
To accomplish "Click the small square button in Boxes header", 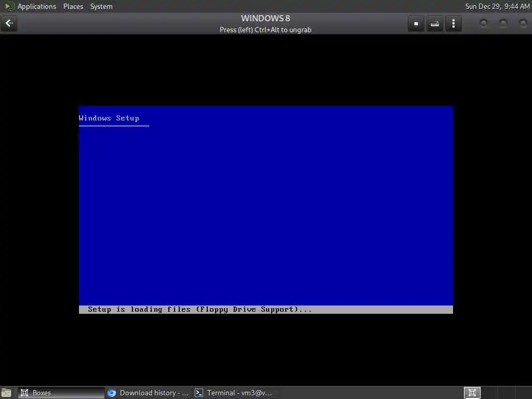I will [x=416, y=24].
